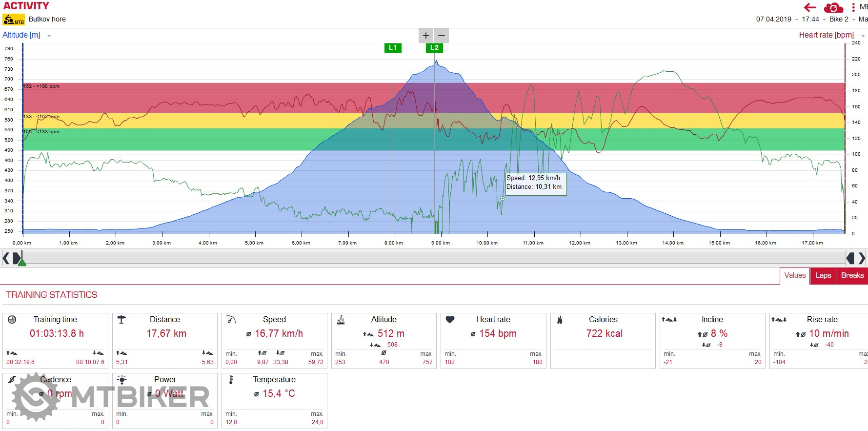The height and width of the screenshot is (431, 868).
Task: Click the green triangle range slider handle
Action: 22,262
